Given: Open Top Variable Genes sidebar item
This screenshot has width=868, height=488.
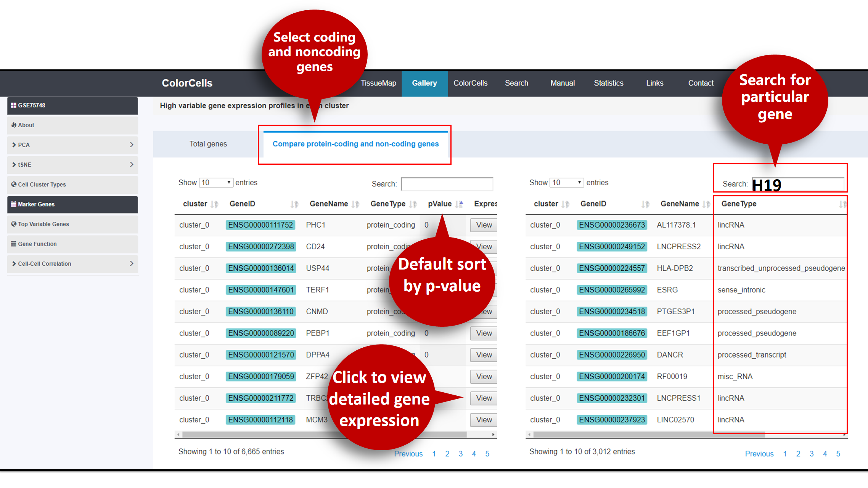Looking at the screenshot, I should [x=72, y=224].
